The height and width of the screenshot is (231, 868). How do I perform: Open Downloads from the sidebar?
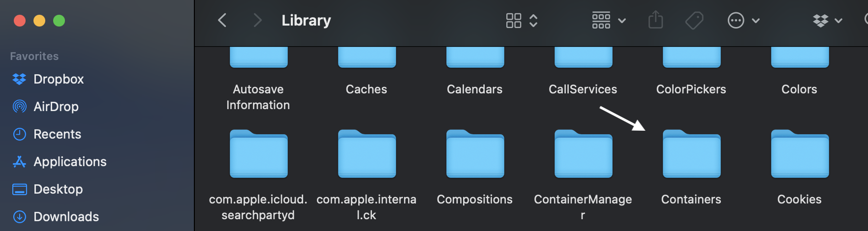[66, 217]
